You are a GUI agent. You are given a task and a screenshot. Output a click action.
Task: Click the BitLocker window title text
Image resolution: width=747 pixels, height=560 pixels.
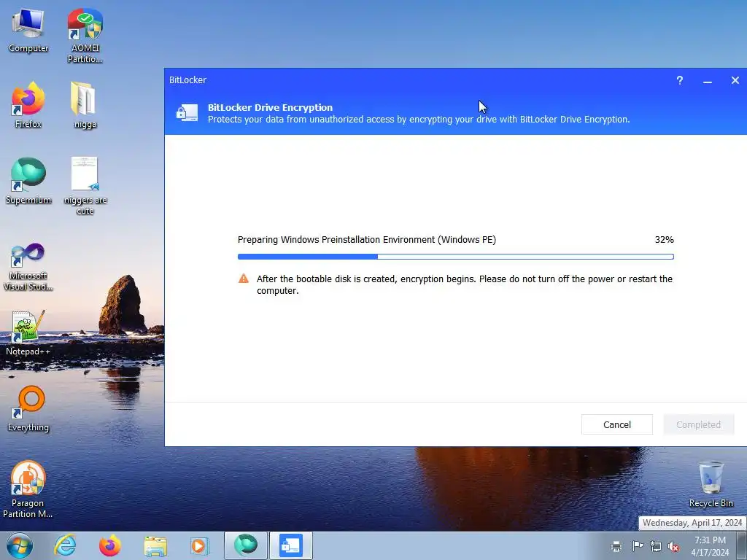pos(187,79)
